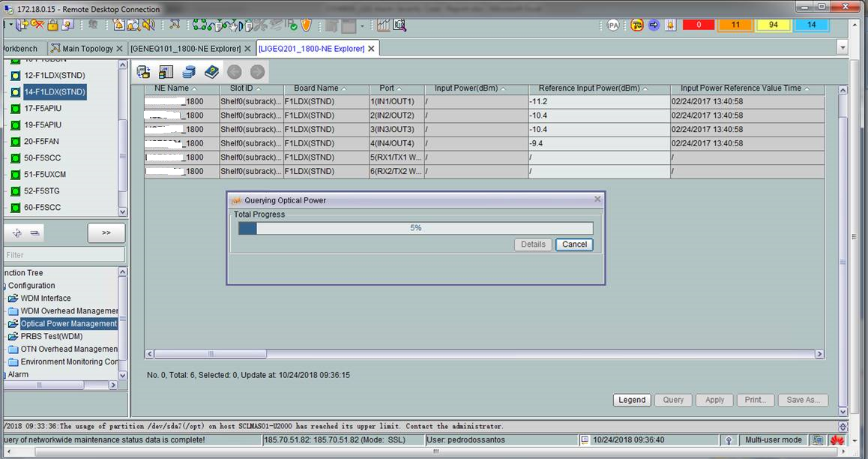868x459 pixels.
Task: Cancel the optical power query
Action: 574,244
